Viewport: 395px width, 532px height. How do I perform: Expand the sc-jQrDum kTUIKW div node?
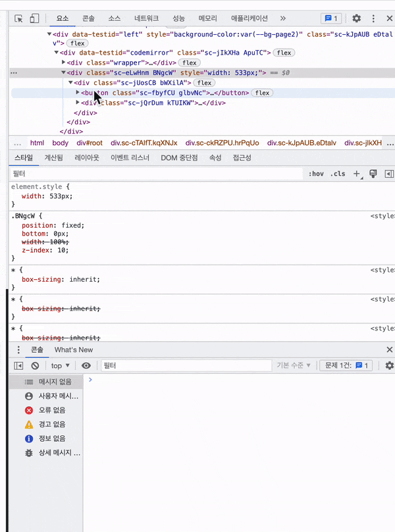click(x=78, y=102)
